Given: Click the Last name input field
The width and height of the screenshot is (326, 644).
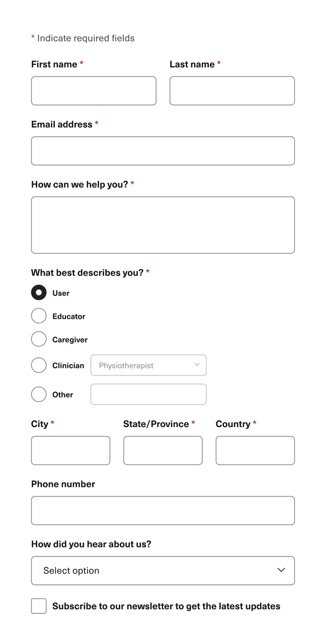Looking at the screenshot, I should click(232, 91).
